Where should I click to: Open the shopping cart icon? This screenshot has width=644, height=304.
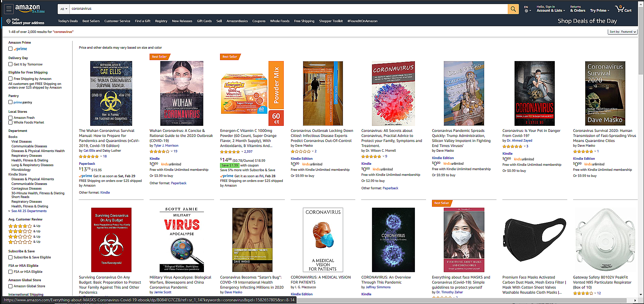tap(623, 9)
